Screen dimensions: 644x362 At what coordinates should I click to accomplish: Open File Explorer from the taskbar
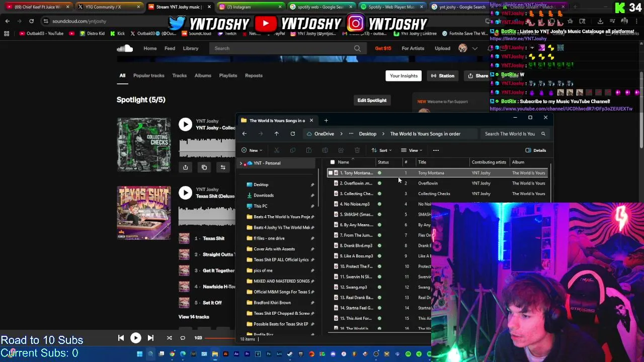pyautogui.click(x=215, y=354)
